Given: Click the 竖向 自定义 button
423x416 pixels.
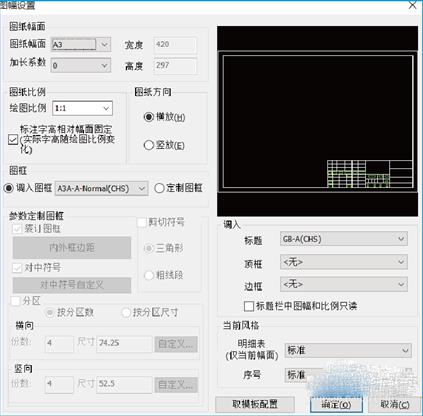Looking at the screenshot, I should (x=176, y=385).
